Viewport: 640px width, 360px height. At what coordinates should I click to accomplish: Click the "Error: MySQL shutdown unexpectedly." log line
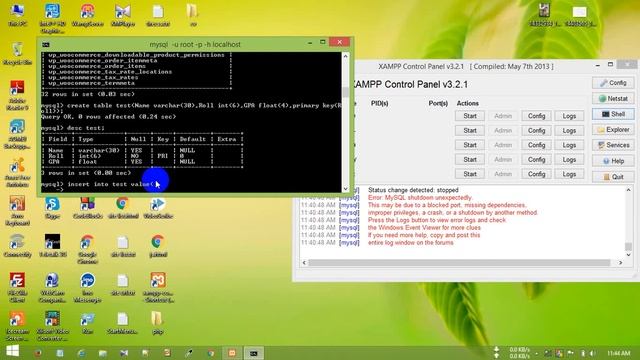point(420,198)
